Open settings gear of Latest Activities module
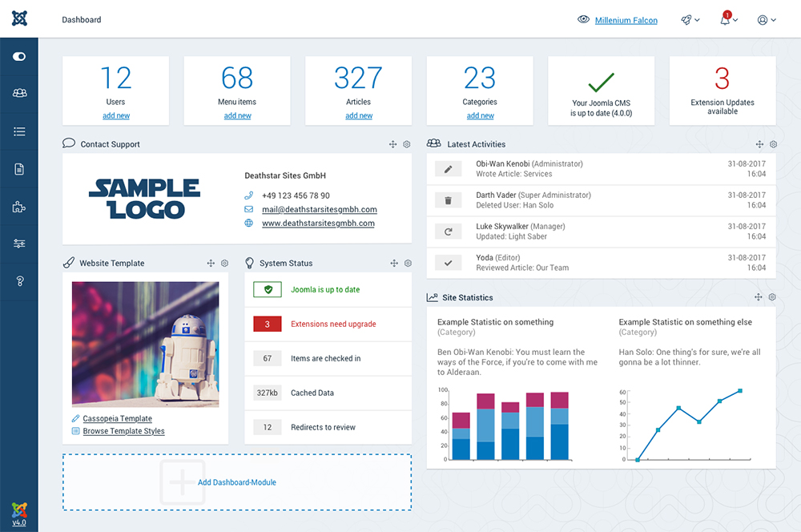Image resolution: width=801 pixels, height=532 pixels. pyautogui.click(x=774, y=144)
